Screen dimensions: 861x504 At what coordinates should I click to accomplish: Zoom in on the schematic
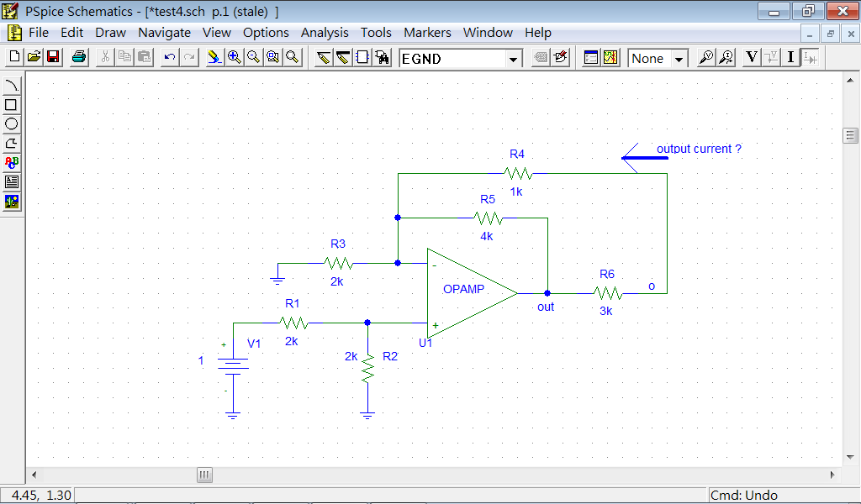[234, 57]
